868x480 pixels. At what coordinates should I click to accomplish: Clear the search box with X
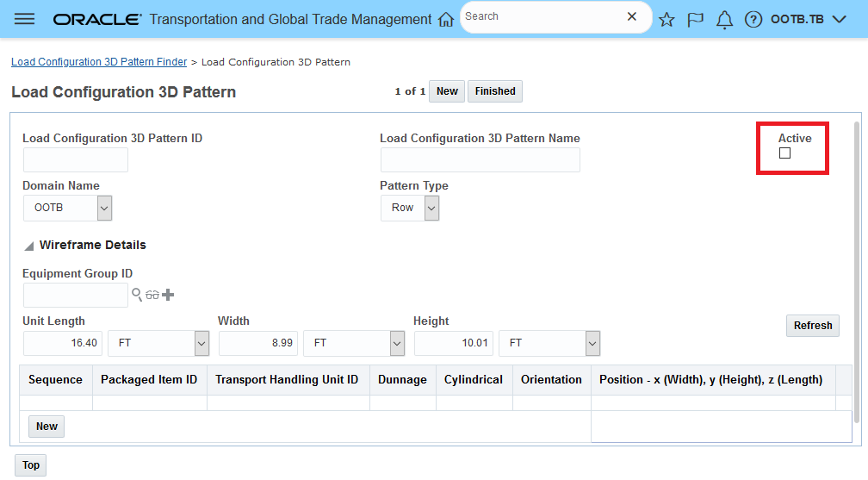pos(632,16)
